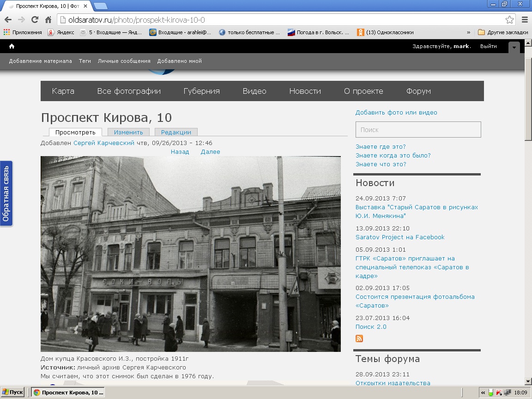Image resolution: width=532 pixels, height=399 pixels.
Task: Click the Обратная связь feedback button
Action: pyautogui.click(x=6, y=193)
